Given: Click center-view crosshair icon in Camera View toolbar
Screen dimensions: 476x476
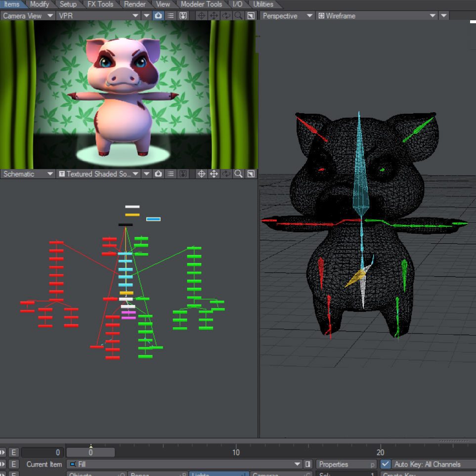Looking at the screenshot, I should pyautogui.click(x=202, y=16).
